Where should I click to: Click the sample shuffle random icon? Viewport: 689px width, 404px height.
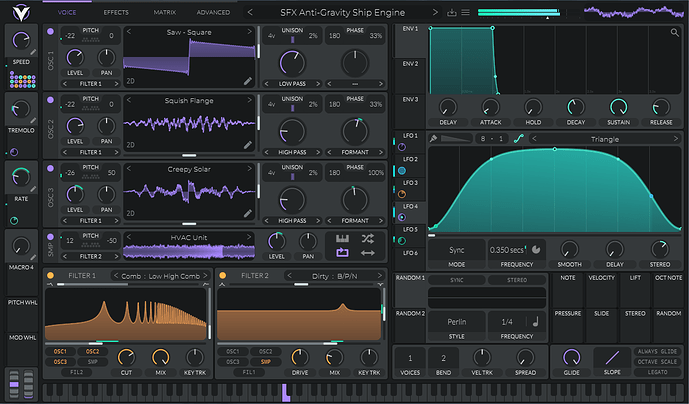click(x=367, y=237)
